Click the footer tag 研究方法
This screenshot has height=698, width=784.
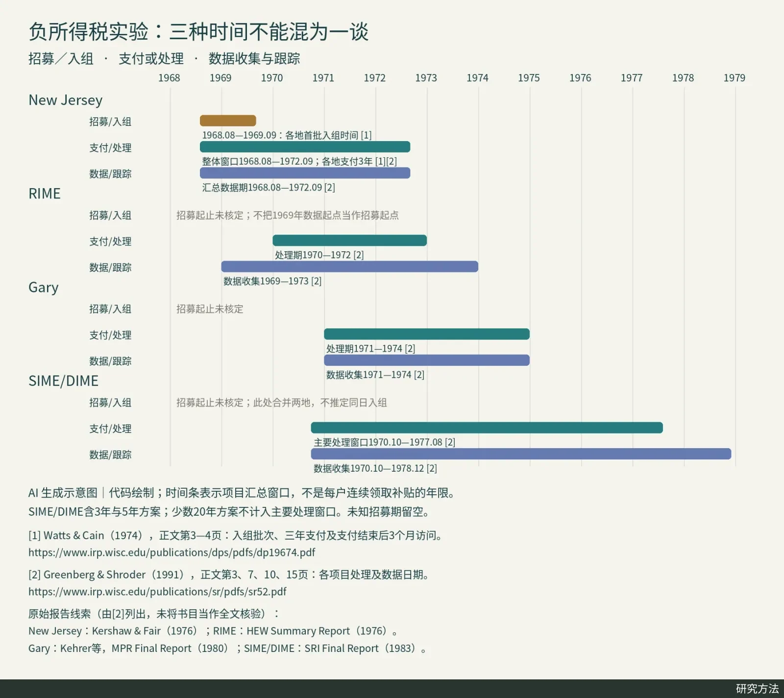757,689
